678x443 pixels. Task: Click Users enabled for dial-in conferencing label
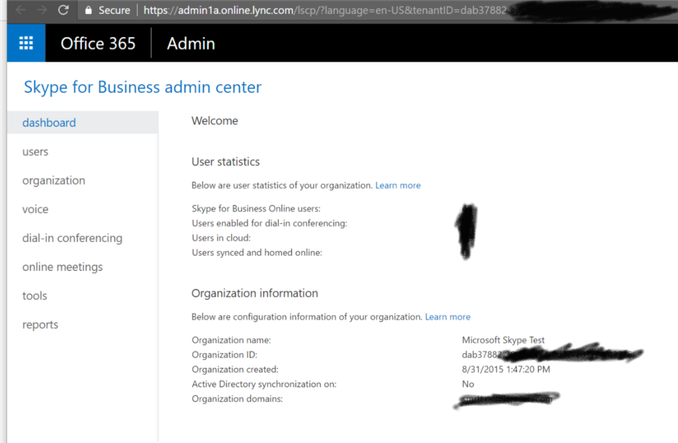tap(269, 223)
